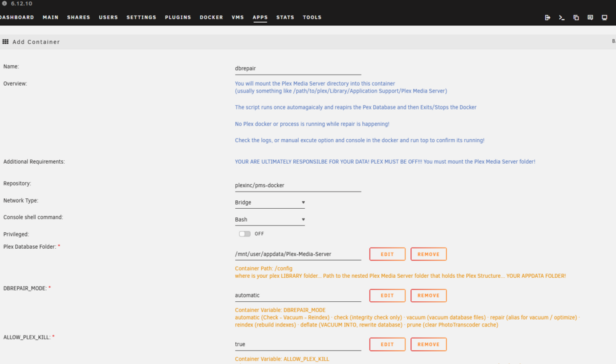The image size is (616, 364).
Task: Click the Repository label
Action: [17, 184]
